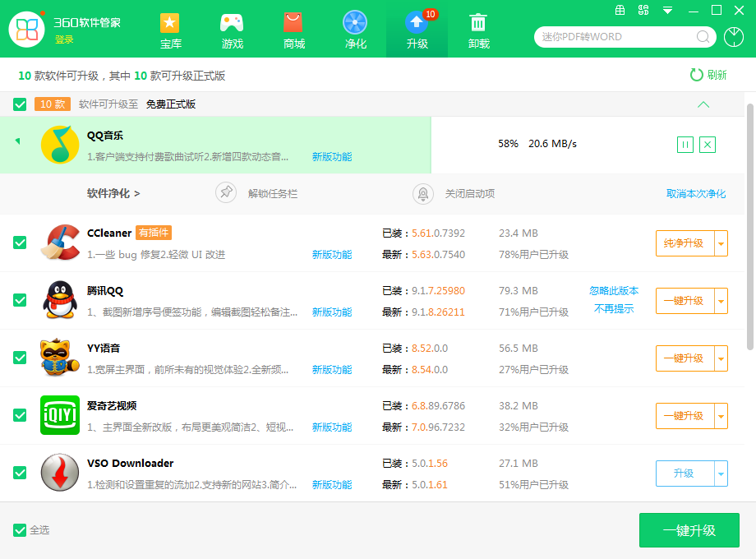This screenshot has height=559, width=756.
Task: Click the 爱奇艺视频 iQIYI icon
Action: pyautogui.click(x=60, y=415)
